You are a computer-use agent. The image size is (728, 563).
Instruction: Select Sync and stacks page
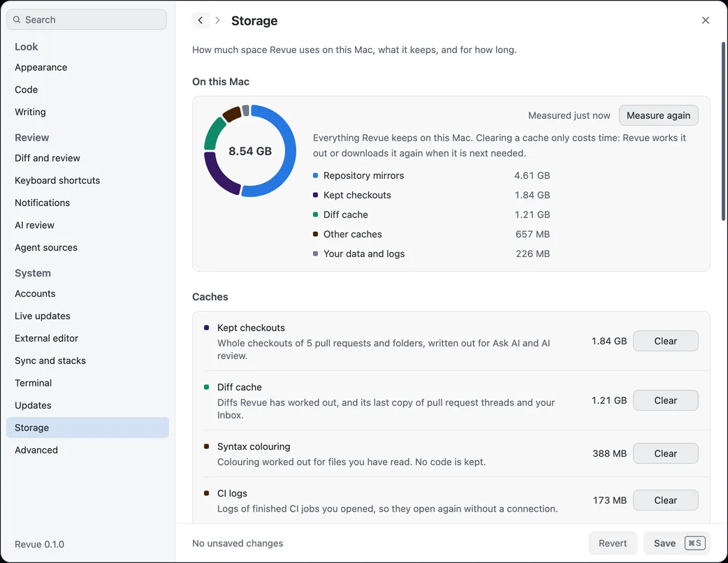(88, 360)
